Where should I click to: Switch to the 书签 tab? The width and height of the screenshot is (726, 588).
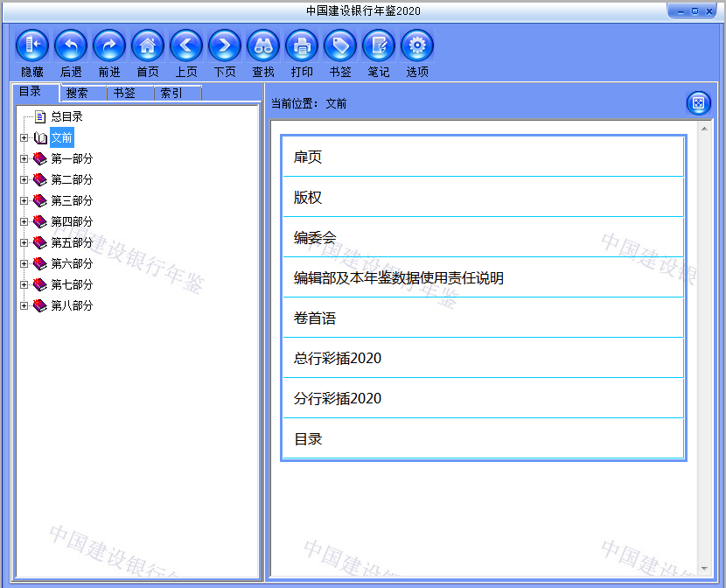click(x=130, y=93)
